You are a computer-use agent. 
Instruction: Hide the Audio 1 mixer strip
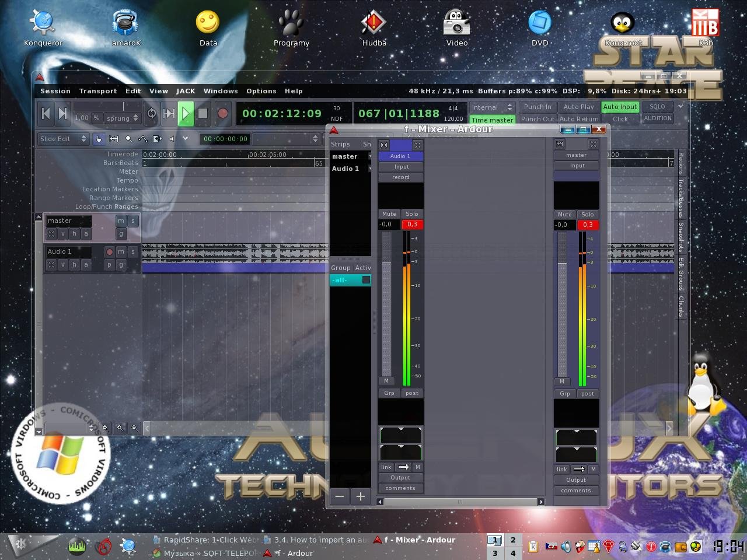pyautogui.click(x=418, y=145)
